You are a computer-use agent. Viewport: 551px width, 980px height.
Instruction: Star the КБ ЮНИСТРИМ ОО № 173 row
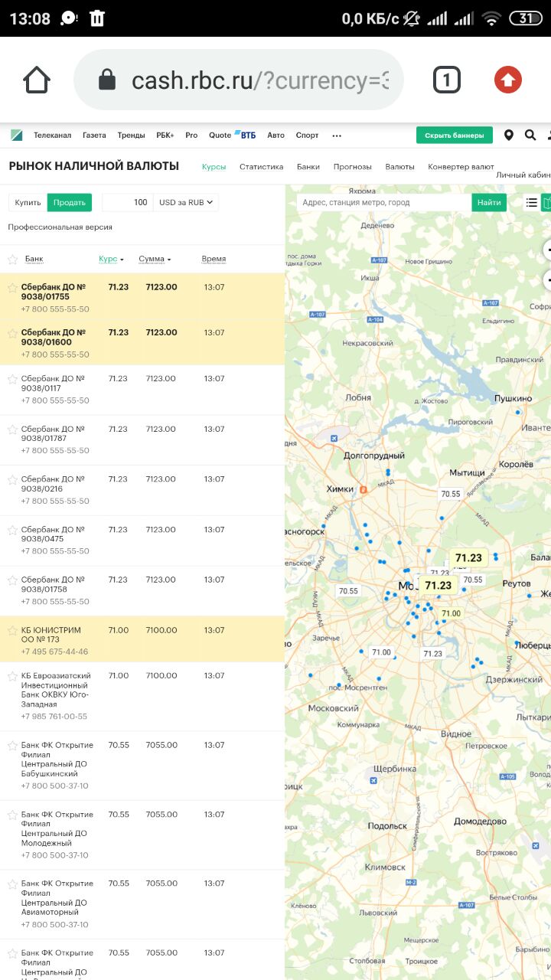tap(12, 631)
